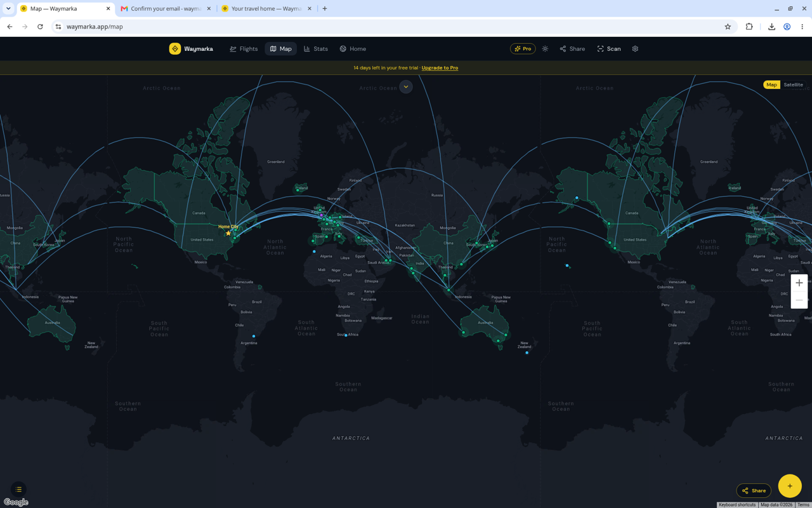Click the yellow plus add button
Screen dimensions: 812x508
click(790, 486)
